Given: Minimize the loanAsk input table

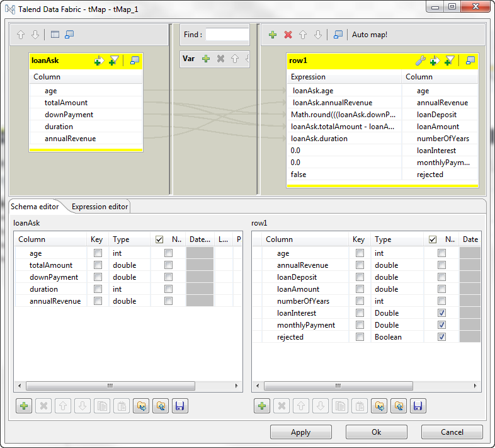Looking at the screenshot, I should pos(134,60).
